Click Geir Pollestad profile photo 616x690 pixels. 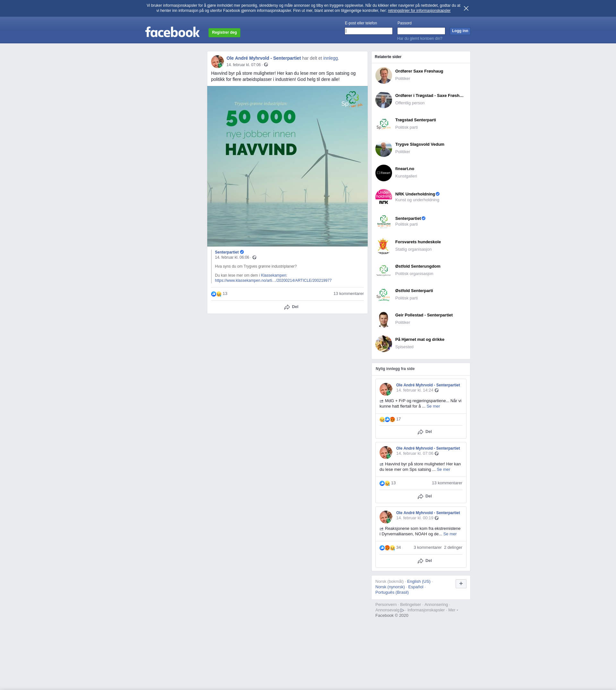(x=383, y=319)
